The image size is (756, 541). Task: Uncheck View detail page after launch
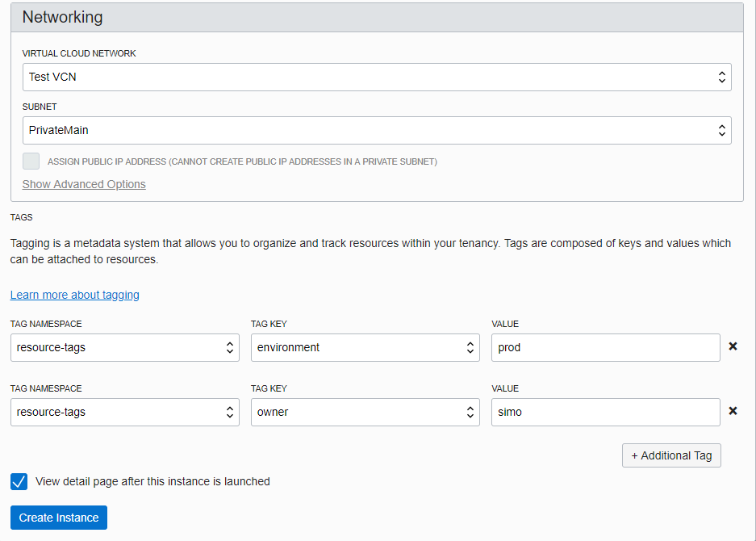click(19, 481)
